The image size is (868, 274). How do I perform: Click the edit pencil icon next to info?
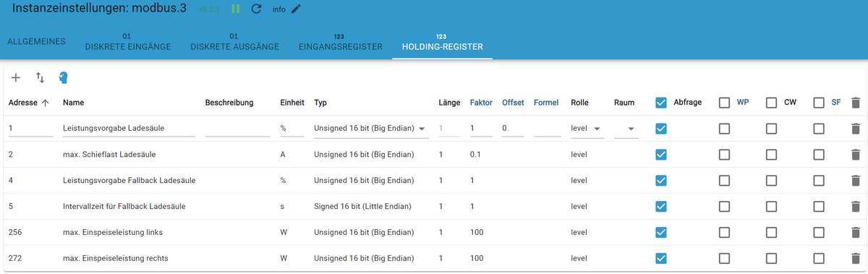click(x=296, y=9)
